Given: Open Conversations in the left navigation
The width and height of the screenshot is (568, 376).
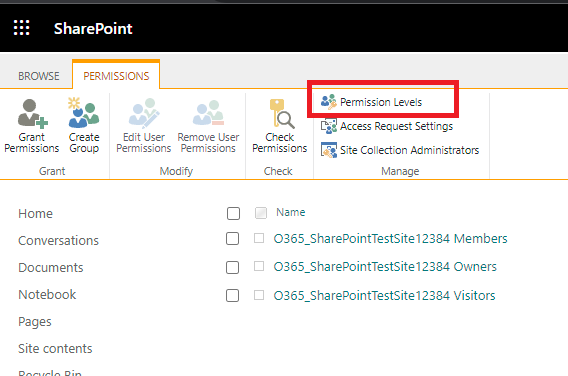Looking at the screenshot, I should 58,241.
